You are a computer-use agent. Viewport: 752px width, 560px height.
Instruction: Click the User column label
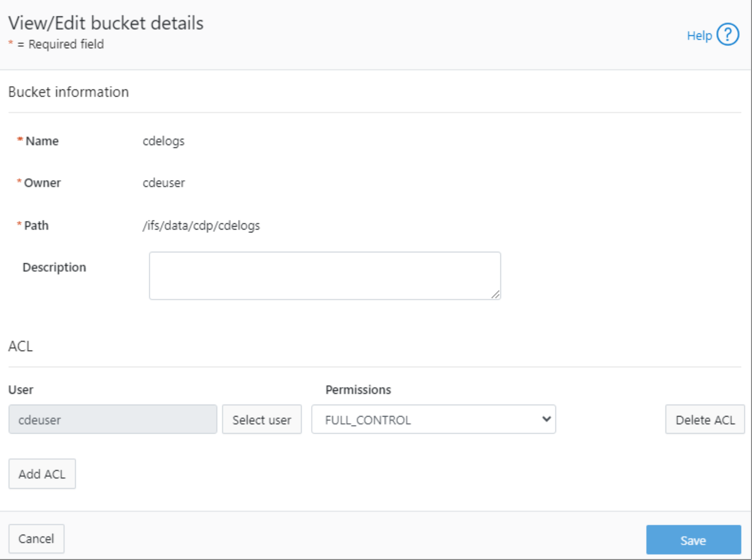(x=21, y=390)
